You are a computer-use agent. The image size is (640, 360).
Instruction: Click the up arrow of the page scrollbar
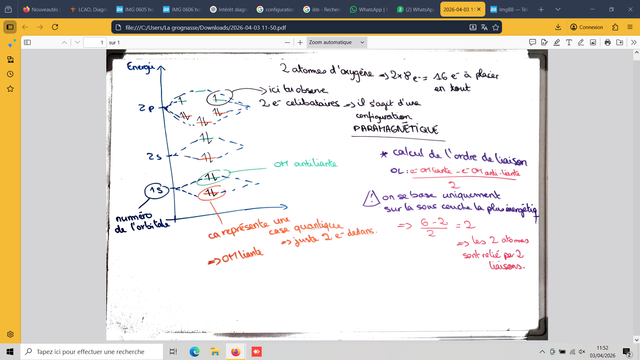pyautogui.click(x=636, y=53)
